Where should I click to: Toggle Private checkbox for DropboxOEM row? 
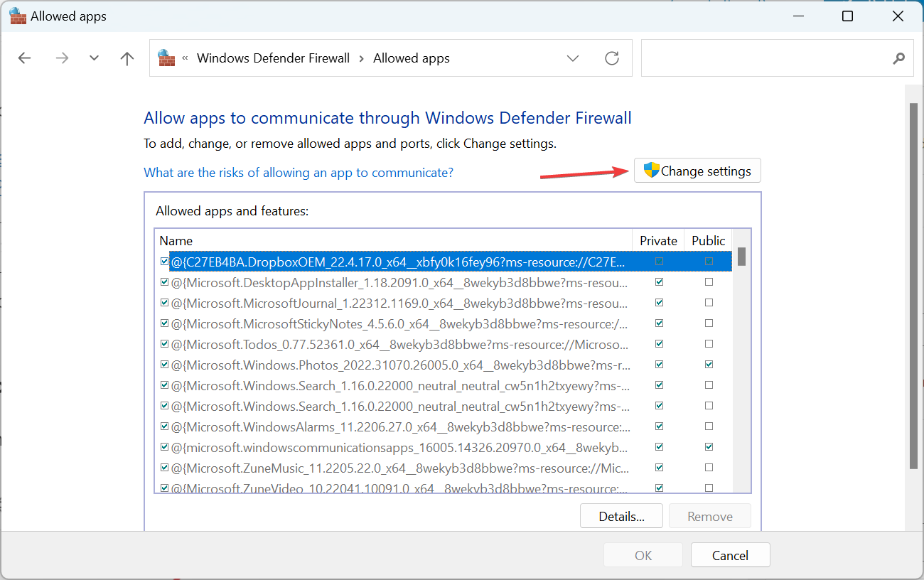[659, 262]
